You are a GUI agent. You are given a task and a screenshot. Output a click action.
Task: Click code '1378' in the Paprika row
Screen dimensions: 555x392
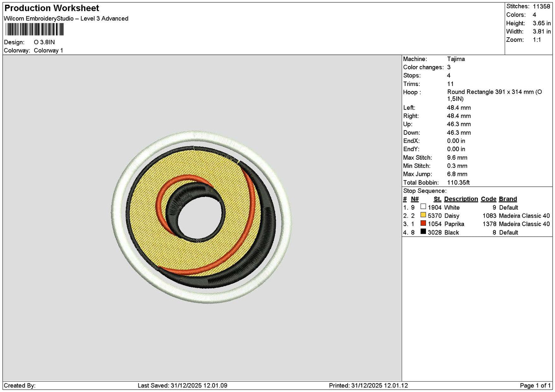(x=489, y=224)
